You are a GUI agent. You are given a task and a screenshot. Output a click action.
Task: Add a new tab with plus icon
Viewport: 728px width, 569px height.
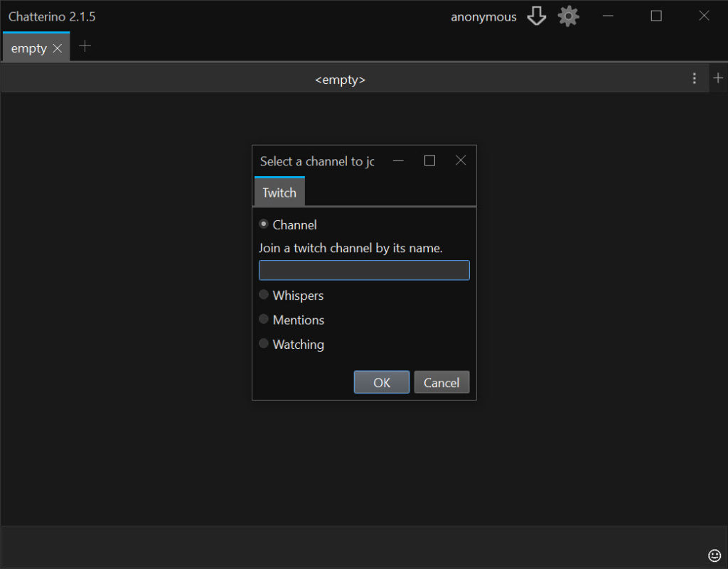85,46
